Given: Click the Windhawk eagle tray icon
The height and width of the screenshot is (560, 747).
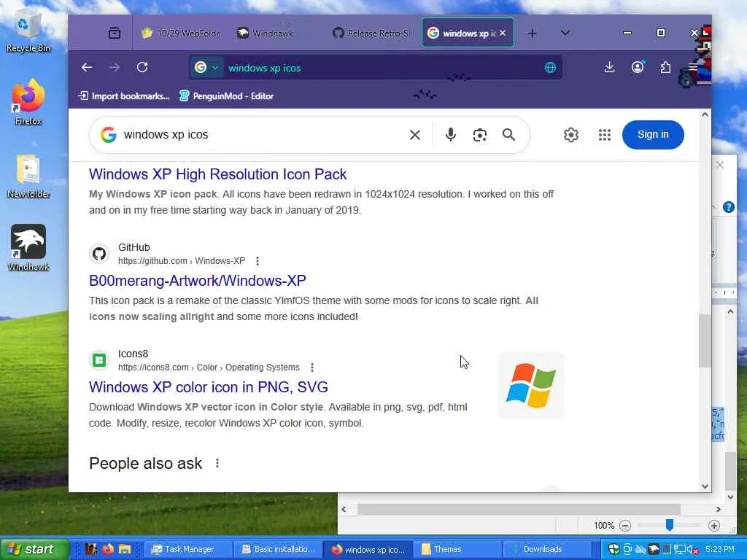Looking at the screenshot, I should (x=654, y=550).
